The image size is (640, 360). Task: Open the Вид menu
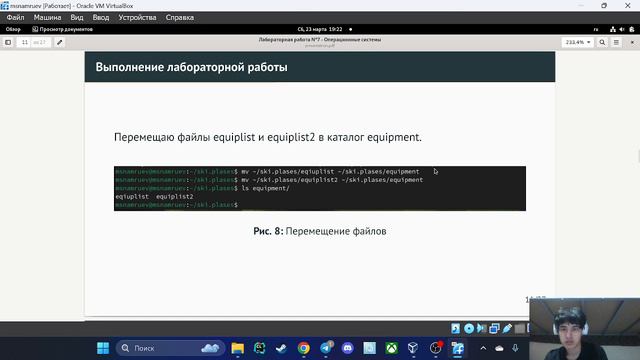77,18
